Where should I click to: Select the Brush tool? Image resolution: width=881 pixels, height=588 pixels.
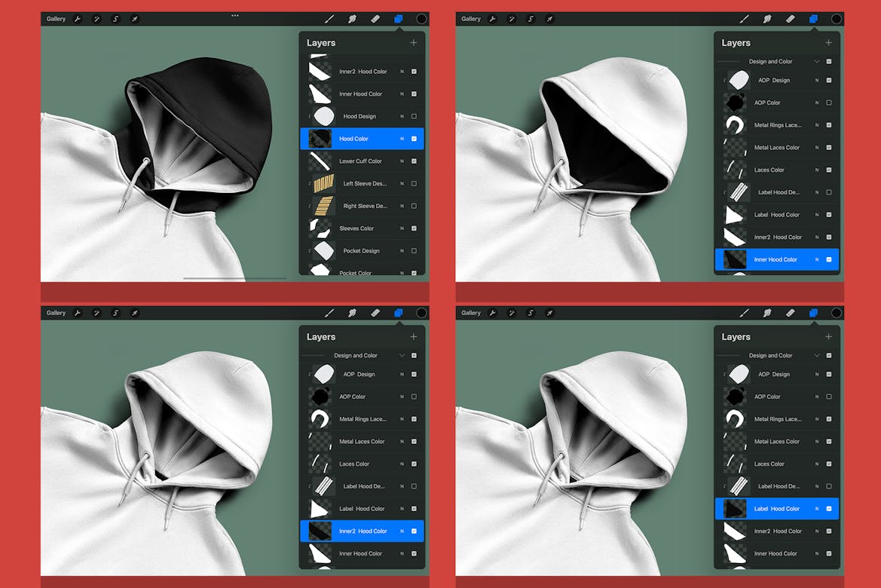pyautogui.click(x=329, y=19)
